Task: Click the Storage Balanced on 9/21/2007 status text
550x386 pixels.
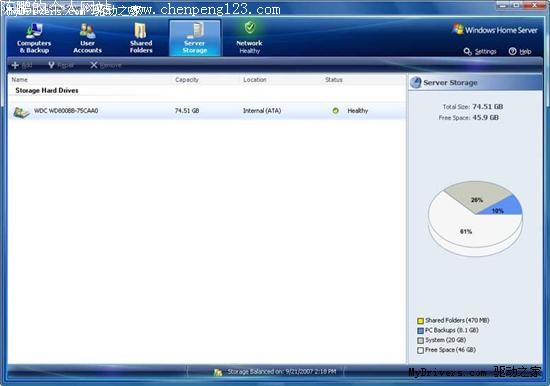Action: click(x=282, y=372)
